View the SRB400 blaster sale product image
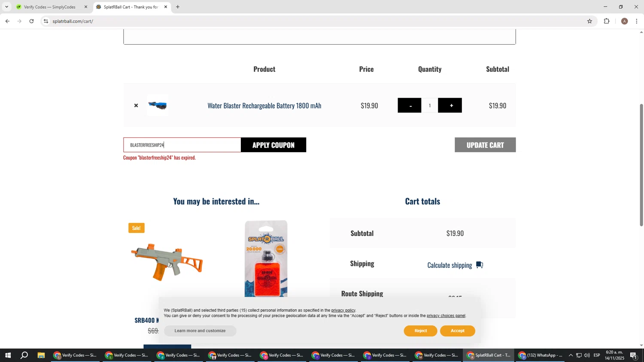Screen dimensions: 644x362 click(167, 262)
